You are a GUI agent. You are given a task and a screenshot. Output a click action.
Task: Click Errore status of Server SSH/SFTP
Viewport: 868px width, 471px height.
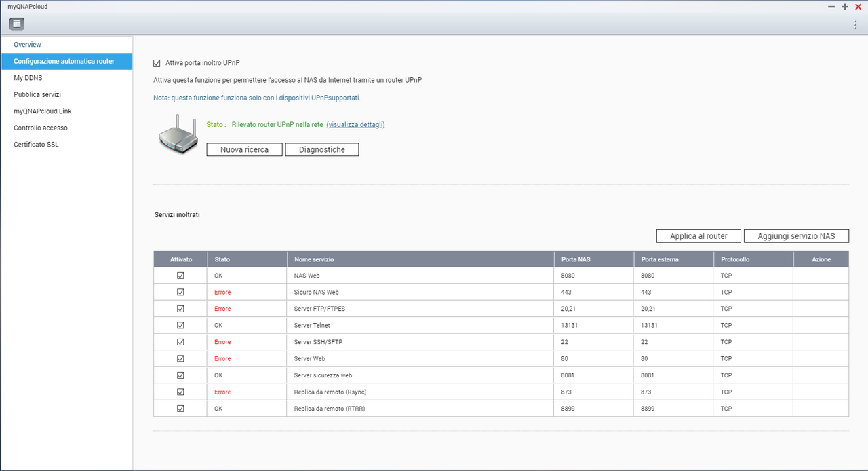tap(222, 342)
